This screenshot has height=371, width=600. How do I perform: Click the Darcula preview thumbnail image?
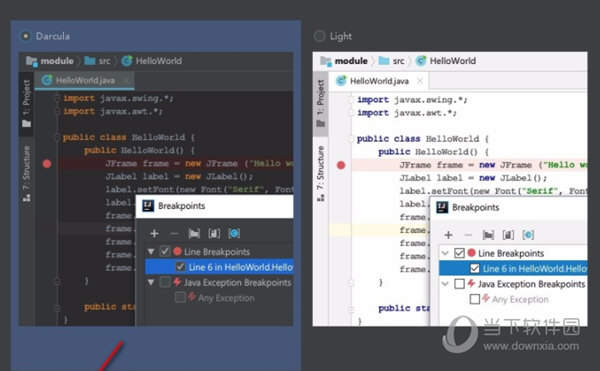(x=156, y=189)
